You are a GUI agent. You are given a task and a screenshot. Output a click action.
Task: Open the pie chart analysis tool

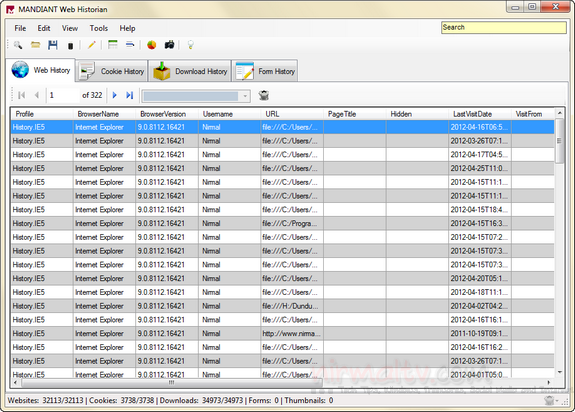pos(151,45)
